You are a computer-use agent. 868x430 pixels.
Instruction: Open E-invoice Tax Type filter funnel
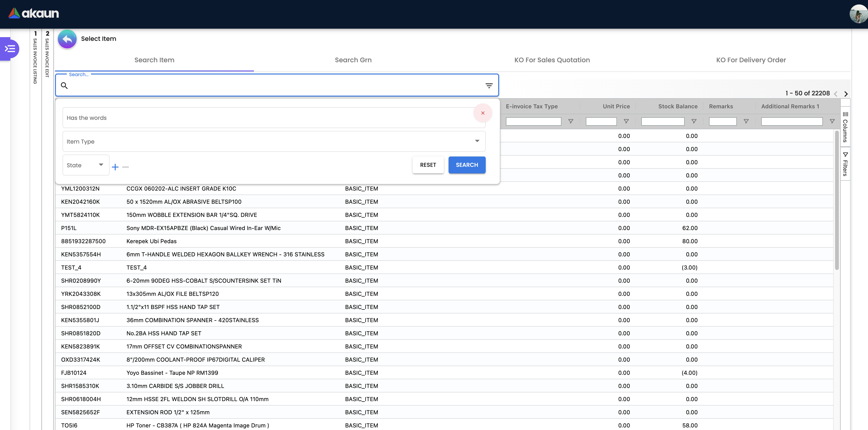(x=570, y=121)
